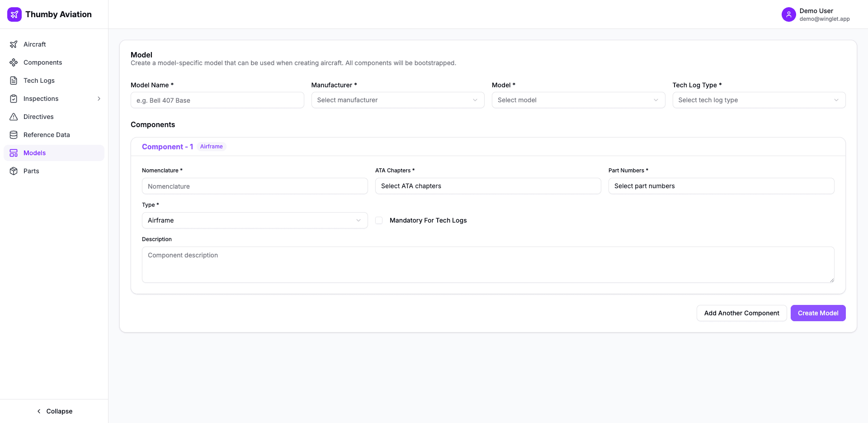The image size is (868, 423).
Task: Open the Select manufacturer dropdown
Action: 397,100
